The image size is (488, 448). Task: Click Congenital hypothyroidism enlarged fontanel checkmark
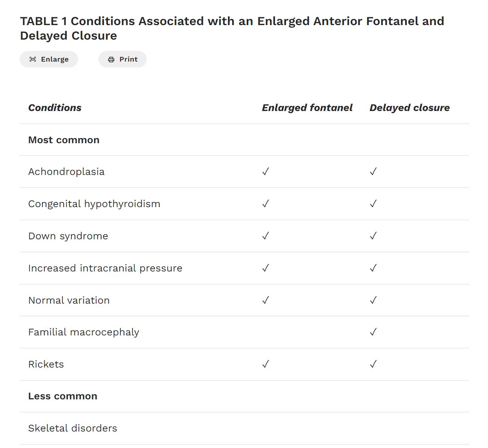tap(266, 204)
